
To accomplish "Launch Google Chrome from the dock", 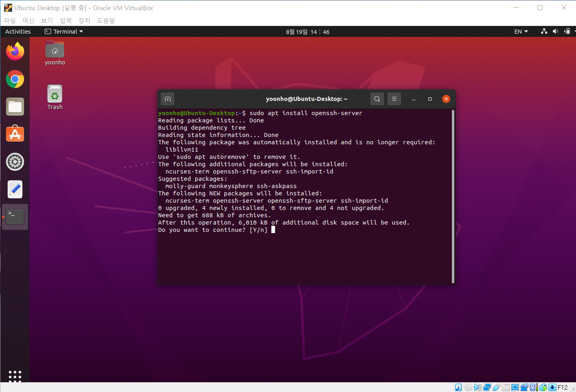I will click(15, 79).
